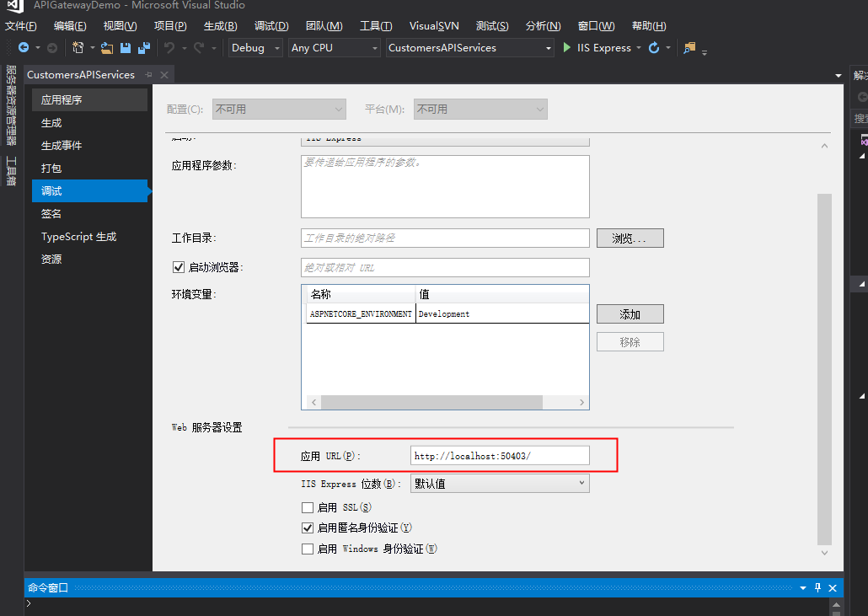
Task: Open the 窗口(W) menu
Action: [x=596, y=26]
